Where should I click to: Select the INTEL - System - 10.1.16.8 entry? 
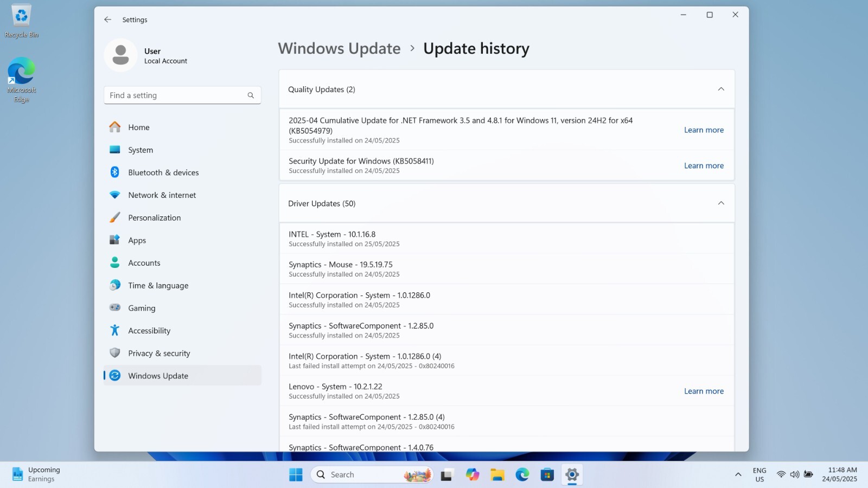507,239
